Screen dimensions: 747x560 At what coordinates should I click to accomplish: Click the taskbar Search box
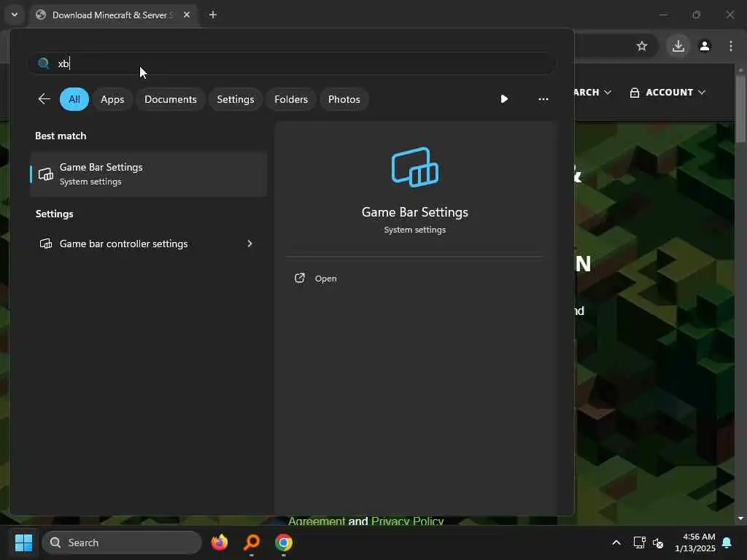click(x=122, y=542)
